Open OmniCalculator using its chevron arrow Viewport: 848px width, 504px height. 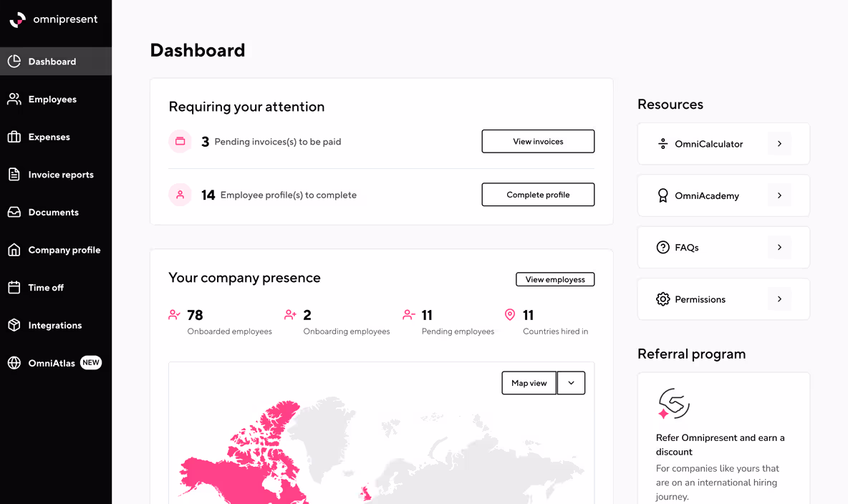(779, 144)
